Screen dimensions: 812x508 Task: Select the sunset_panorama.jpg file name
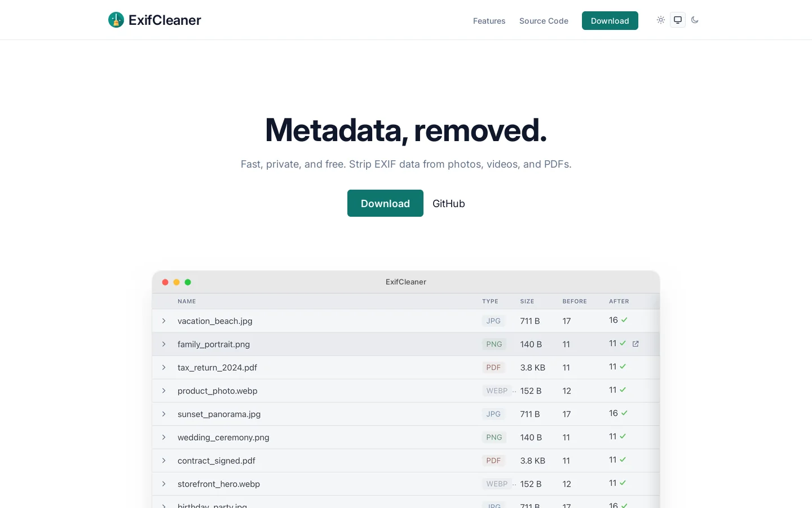[219, 414]
